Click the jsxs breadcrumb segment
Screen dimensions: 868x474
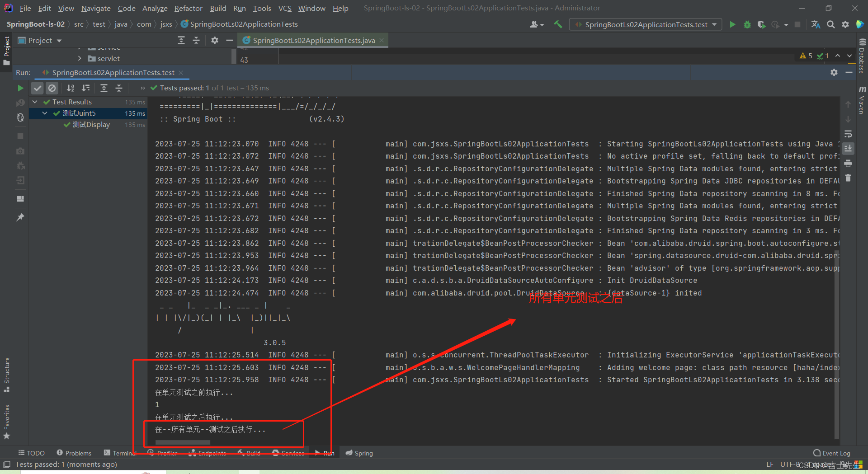point(166,24)
